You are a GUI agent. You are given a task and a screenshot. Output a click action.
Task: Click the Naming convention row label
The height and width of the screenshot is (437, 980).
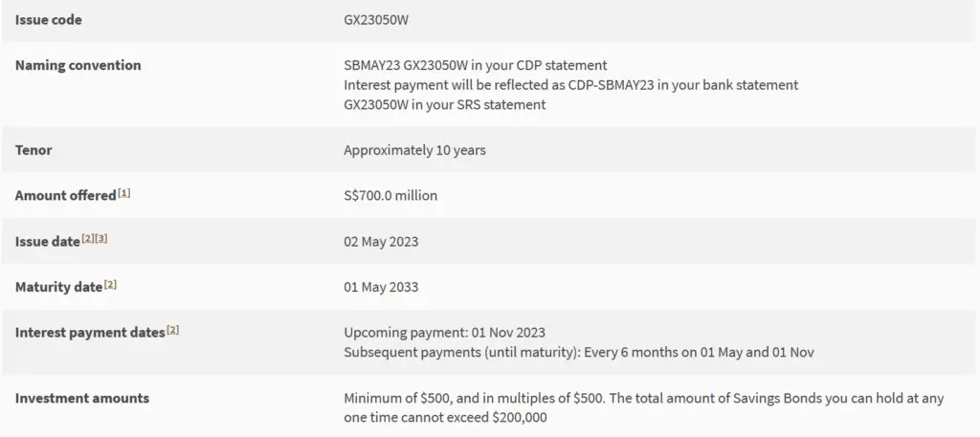78,65
